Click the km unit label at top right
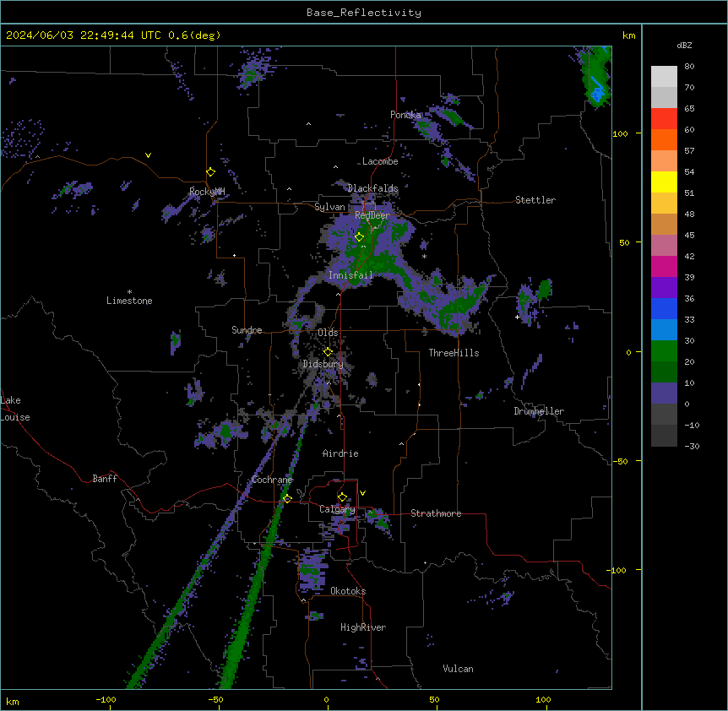 (x=628, y=35)
